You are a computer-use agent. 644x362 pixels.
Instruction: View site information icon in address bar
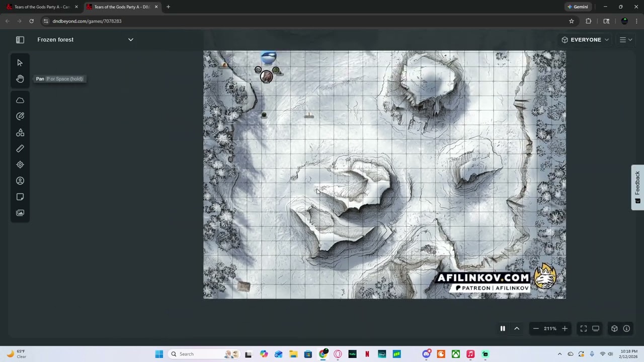(46, 21)
